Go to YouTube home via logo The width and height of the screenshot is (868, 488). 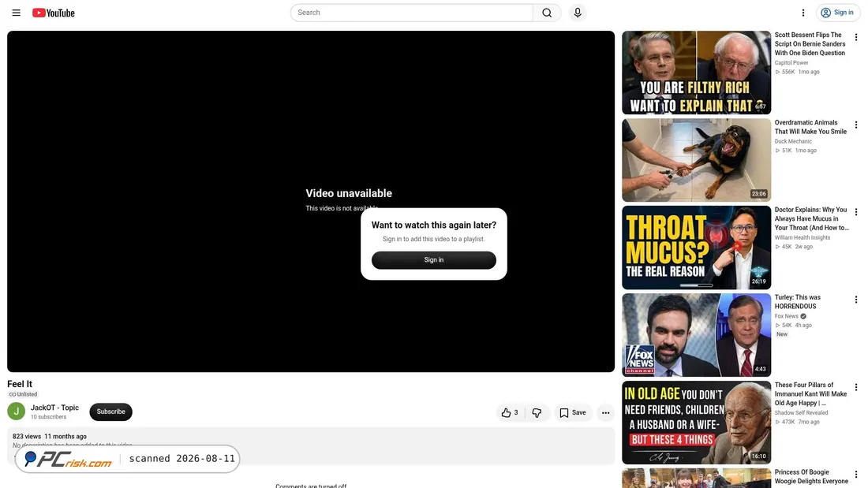[53, 13]
